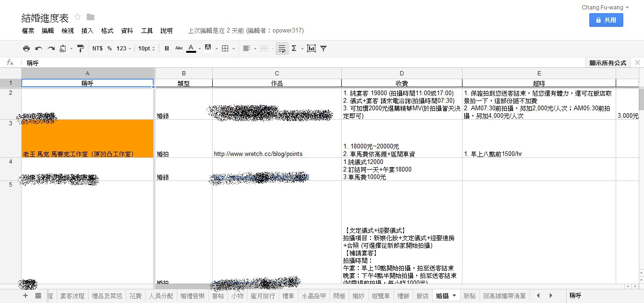Screen dimensions: 644x303
Task: Click the clipboard paste icon
Action: point(63,49)
